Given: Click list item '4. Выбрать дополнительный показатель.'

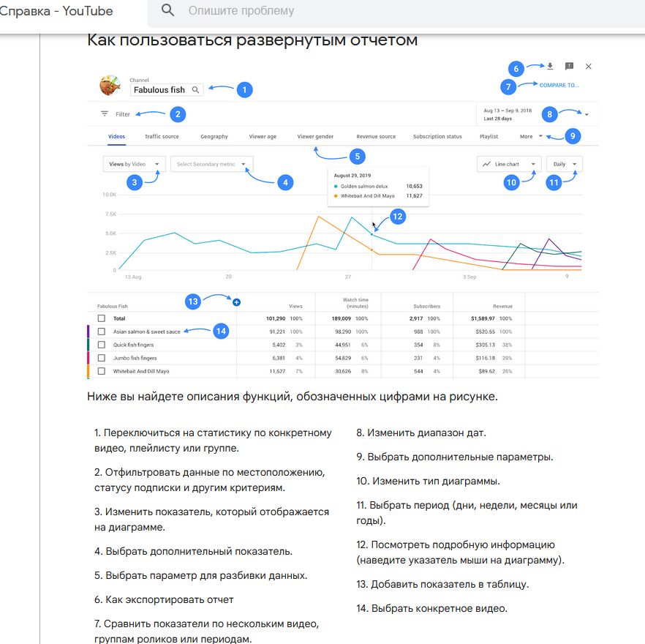Looking at the screenshot, I should click(x=193, y=551).
